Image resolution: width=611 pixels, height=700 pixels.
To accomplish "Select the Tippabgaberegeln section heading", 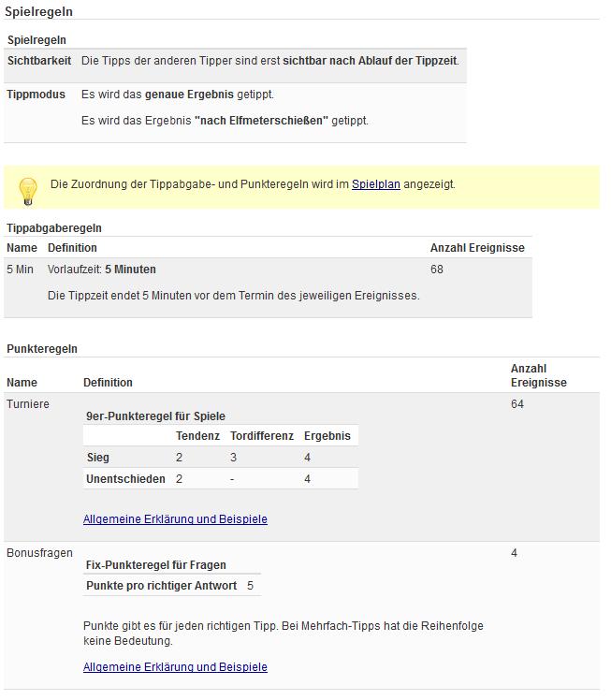I will click(x=54, y=227).
